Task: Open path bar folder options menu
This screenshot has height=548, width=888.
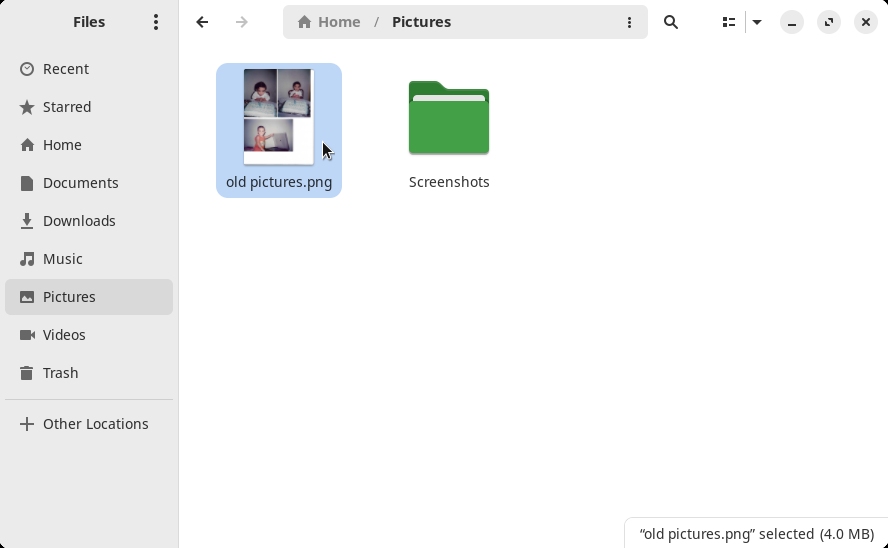Action: [x=629, y=22]
